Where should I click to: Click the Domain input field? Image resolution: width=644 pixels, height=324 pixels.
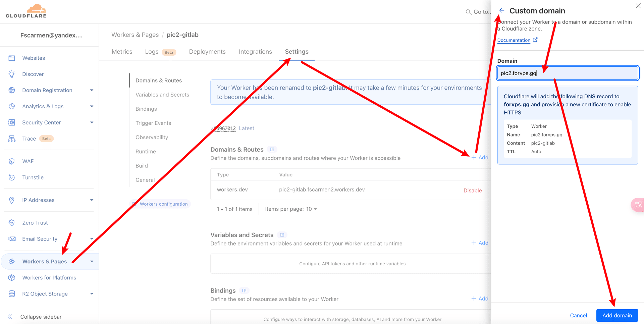tap(568, 73)
